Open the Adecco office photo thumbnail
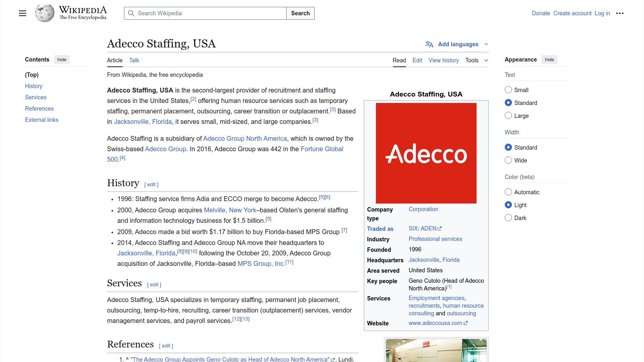 (436, 350)
